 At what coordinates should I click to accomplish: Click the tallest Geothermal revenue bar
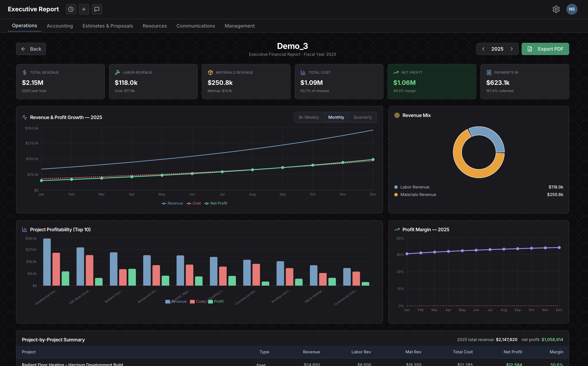click(x=47, y=262)
